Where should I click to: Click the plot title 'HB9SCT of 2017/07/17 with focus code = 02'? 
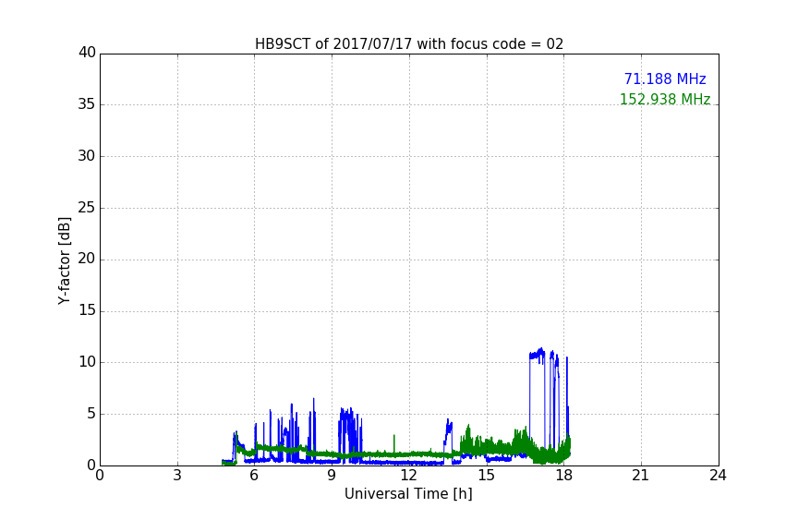click(409, 44)
